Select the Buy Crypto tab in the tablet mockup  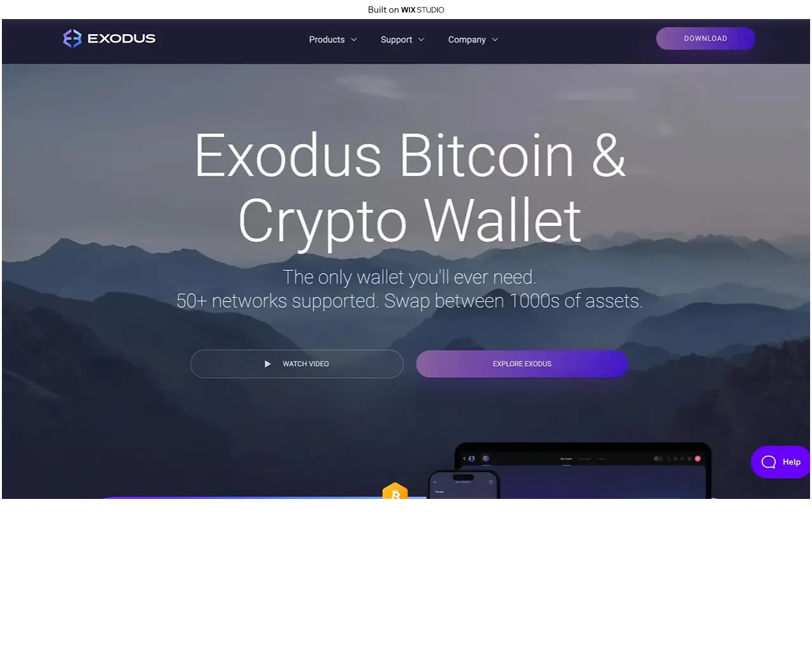[x=566, y=458]
